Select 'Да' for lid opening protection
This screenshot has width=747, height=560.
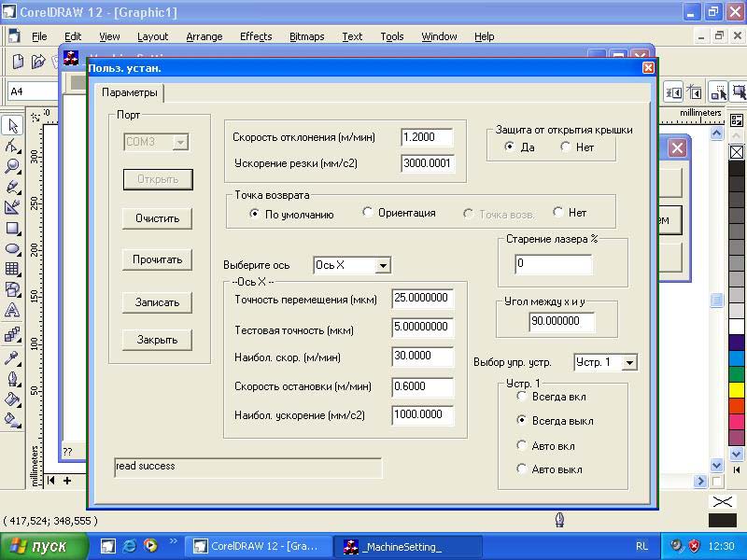coord(509,147)
